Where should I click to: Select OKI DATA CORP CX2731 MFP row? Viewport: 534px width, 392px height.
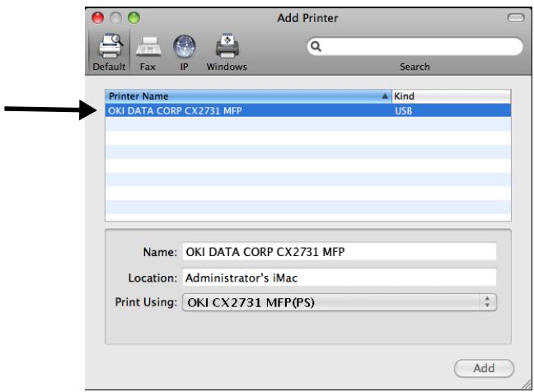pos(308,110)
